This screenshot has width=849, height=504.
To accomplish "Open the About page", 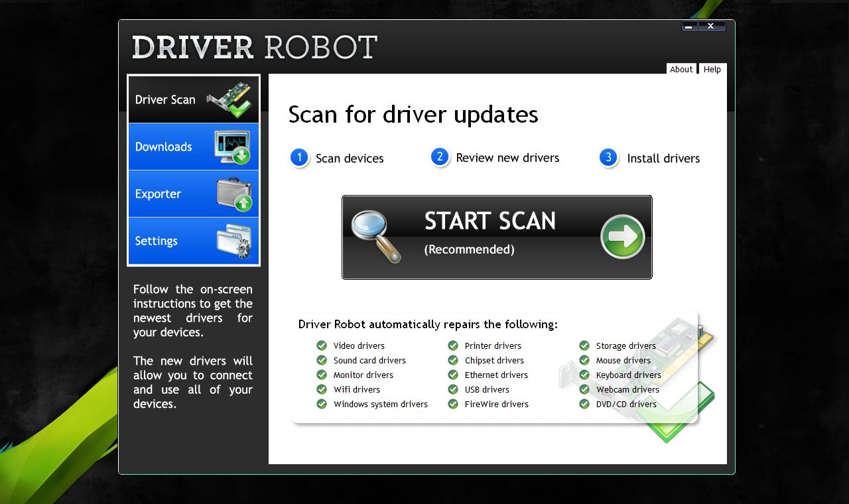I will (681, 69).
